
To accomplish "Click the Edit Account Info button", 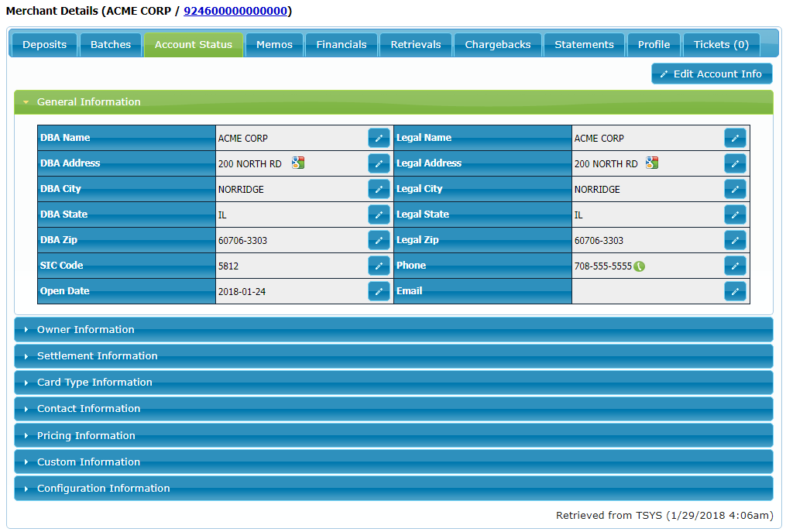I will 712,74.
